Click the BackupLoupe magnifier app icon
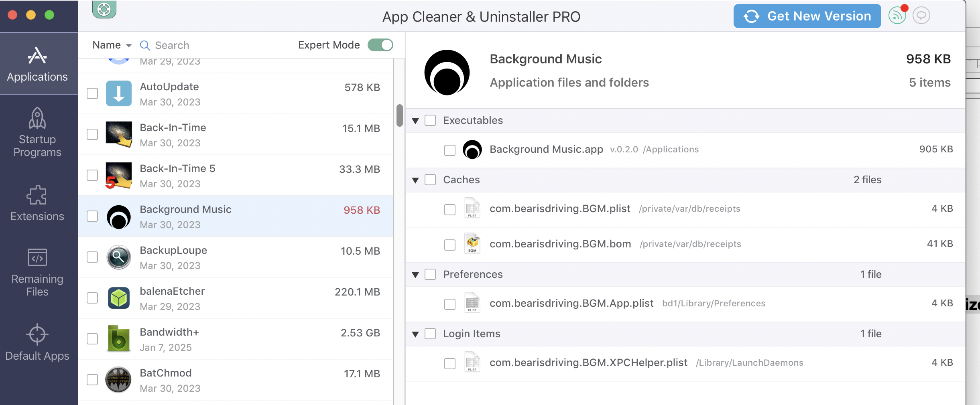The image size is (980, 405). (x=119, y=257)
